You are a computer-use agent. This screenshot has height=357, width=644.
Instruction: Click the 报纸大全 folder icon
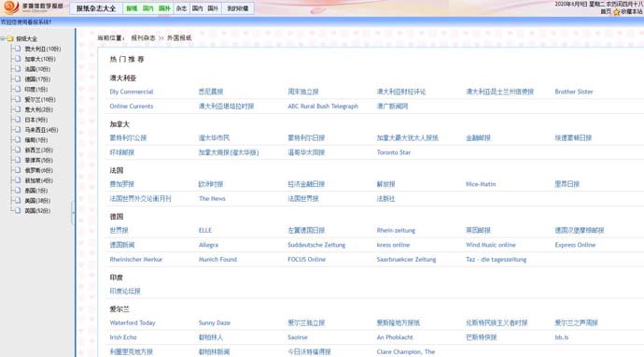click(10, 38)
